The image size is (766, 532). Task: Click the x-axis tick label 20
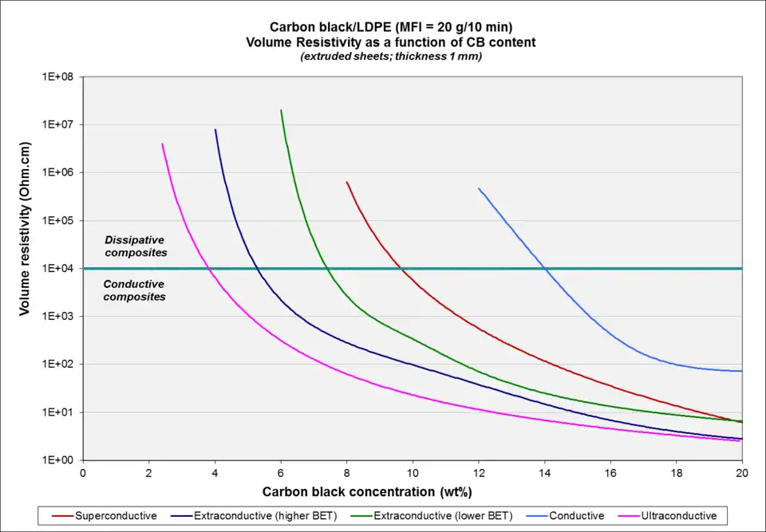741,471
